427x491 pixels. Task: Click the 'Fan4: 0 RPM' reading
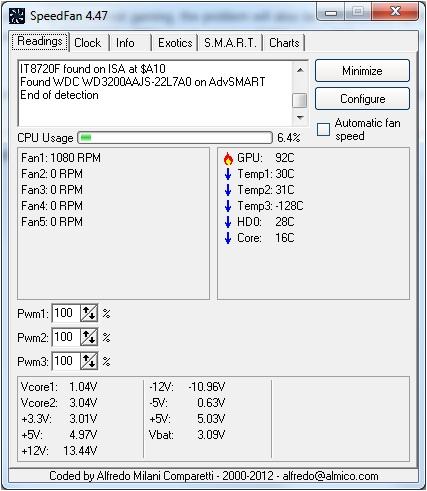[52, 206]
